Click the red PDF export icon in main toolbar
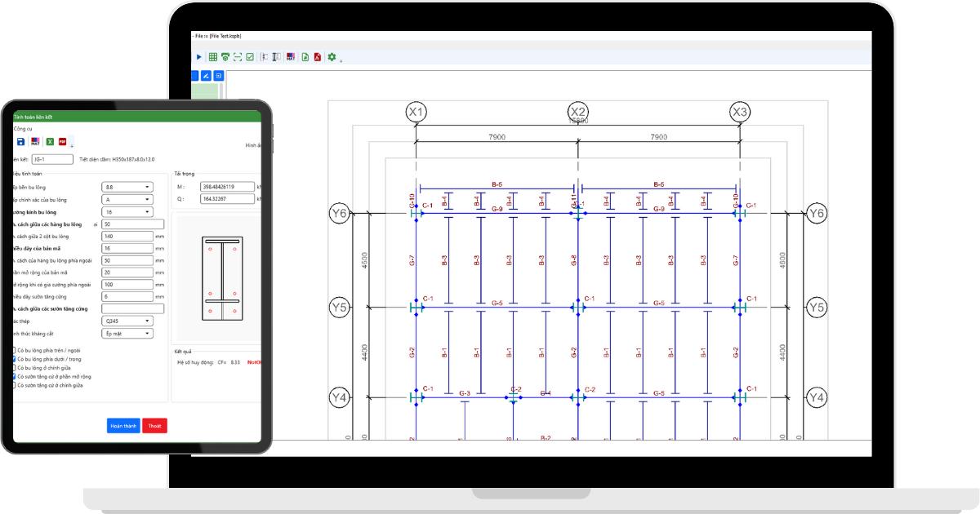The width and height of the screenshot is (980, 514). pos(316,57)
